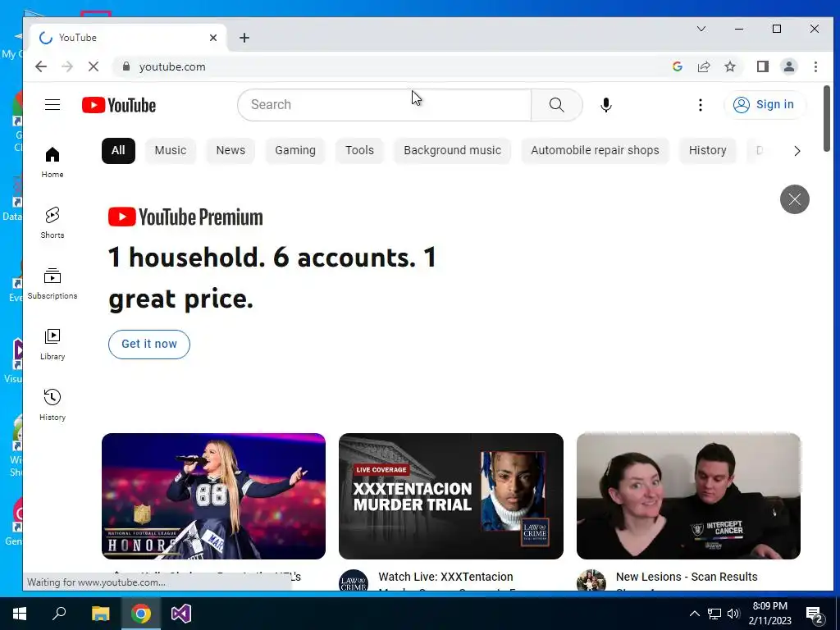
Task: Click the search magnifier button
Action: (557, 105)
